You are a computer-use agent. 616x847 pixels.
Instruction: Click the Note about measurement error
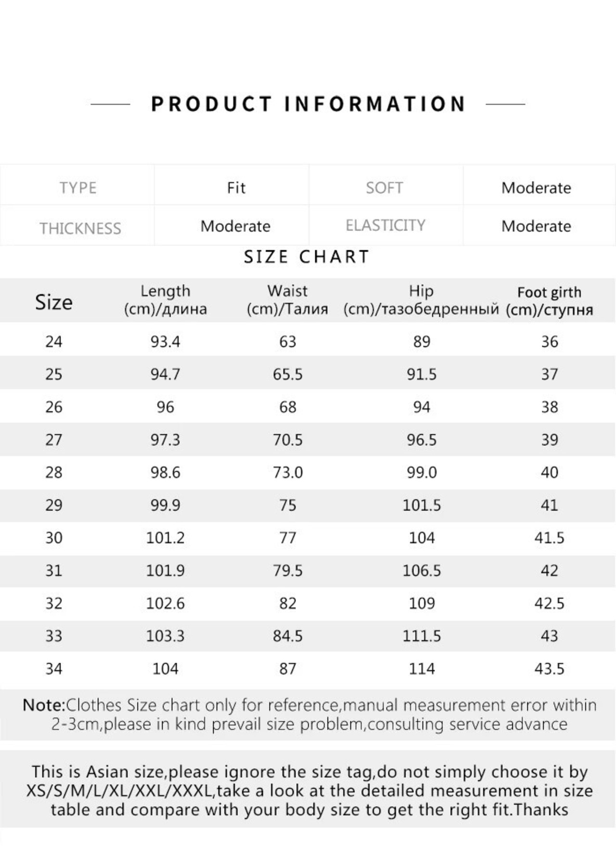click(x=309, y=715)
